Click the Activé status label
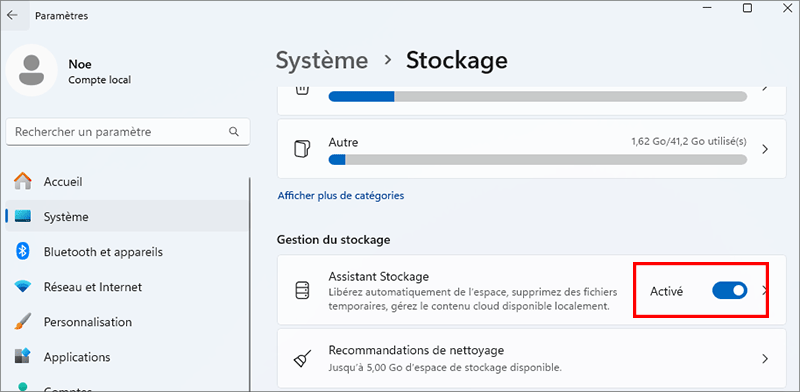This screenshot has height=392, width=800. [666, 291]
